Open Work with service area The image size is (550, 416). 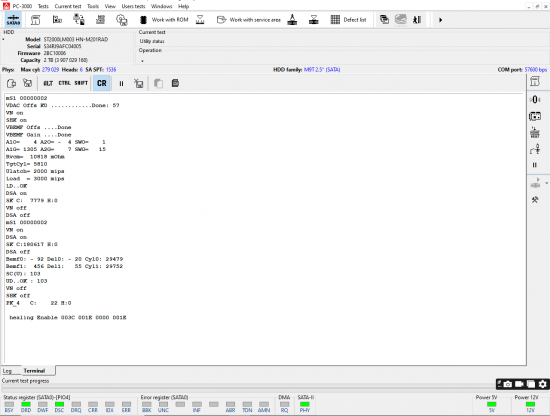pos(248,20)
